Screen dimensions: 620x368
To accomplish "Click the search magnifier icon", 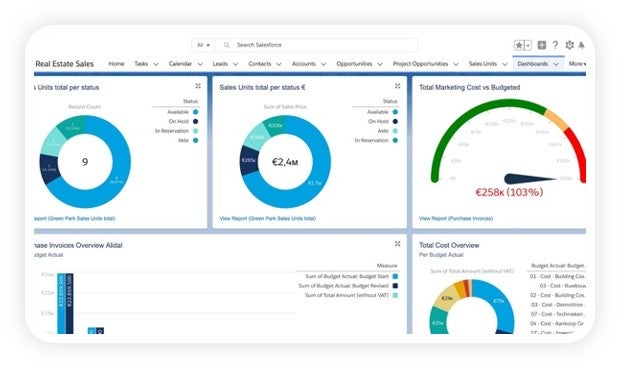I will (x=227, y=45).
